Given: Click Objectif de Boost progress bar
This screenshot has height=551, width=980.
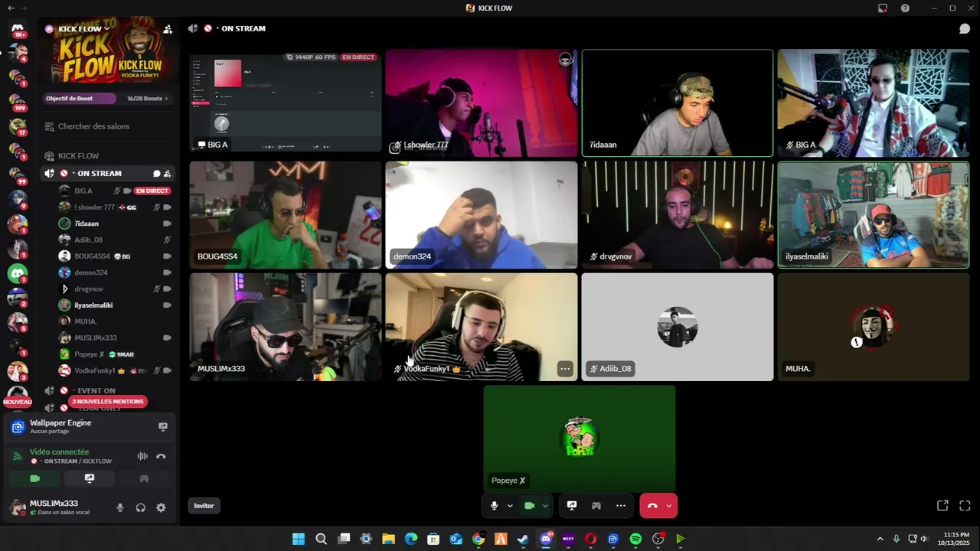Looking at the screenshot, I should pos(80,99).
